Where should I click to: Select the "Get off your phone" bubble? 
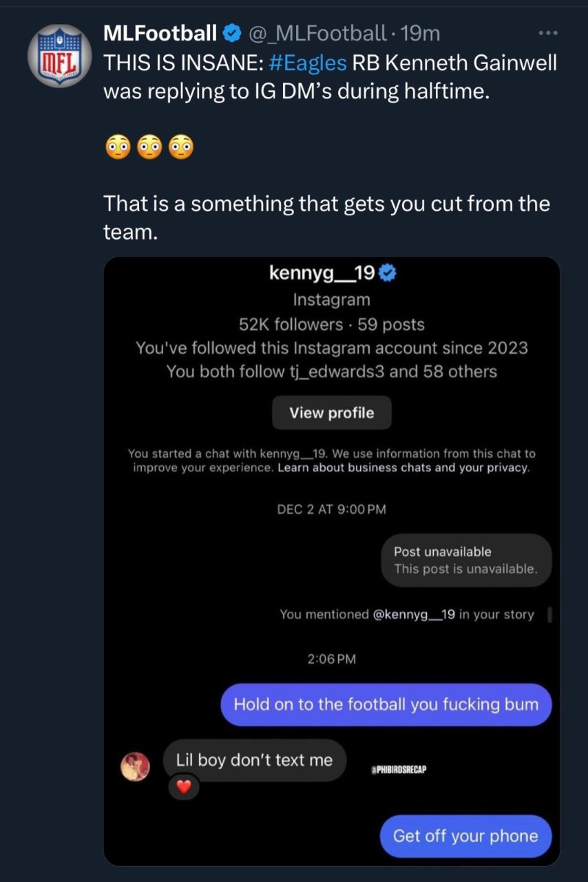point(465,836)
